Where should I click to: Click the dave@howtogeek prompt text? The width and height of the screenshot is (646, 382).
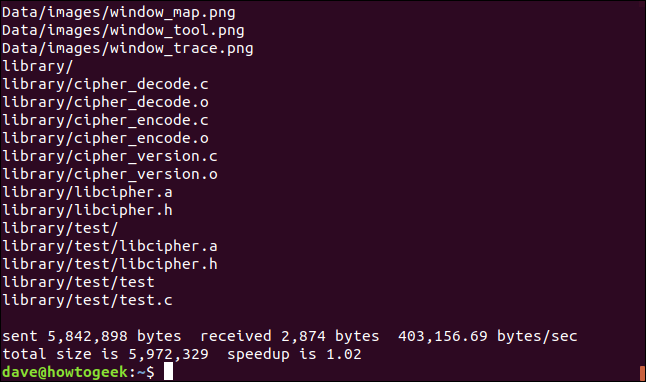coord(65,372)
